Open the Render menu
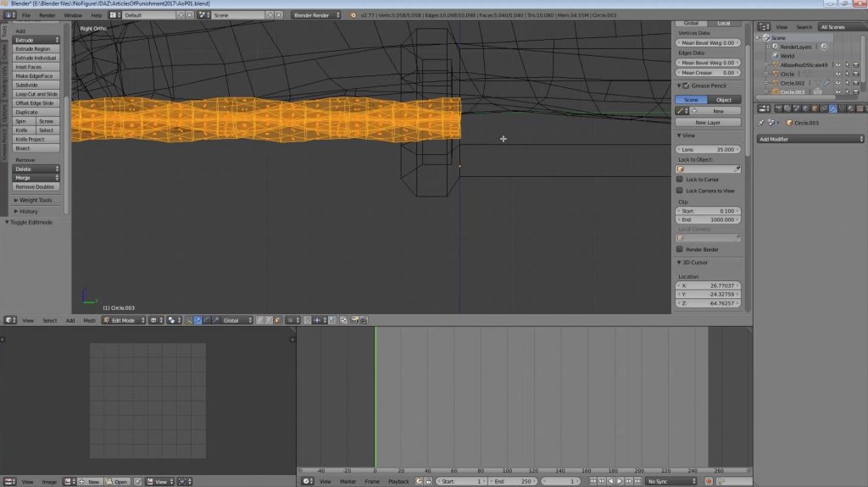Screen dimensions: 868x487 (x=47, y=15)
